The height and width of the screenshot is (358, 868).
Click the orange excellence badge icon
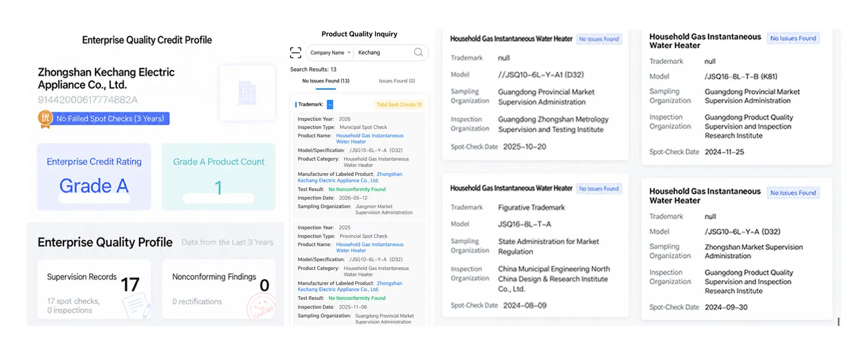tap(45, 118)
